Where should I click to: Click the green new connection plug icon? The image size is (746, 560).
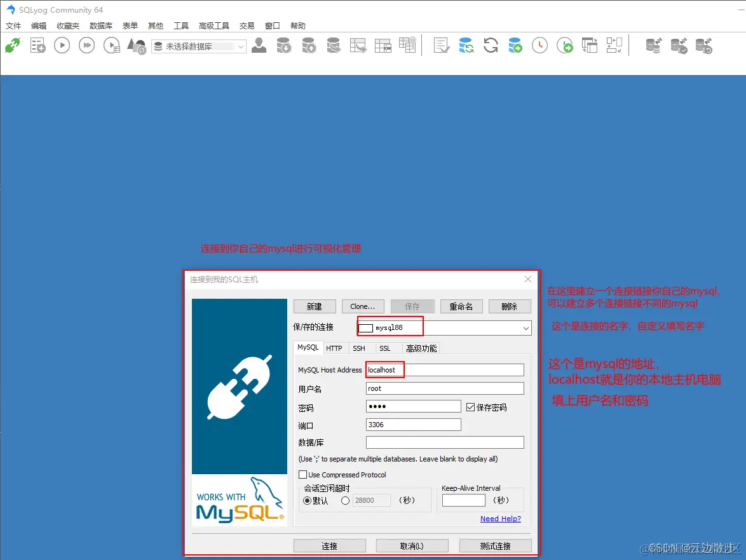click(x=13, y=46)
